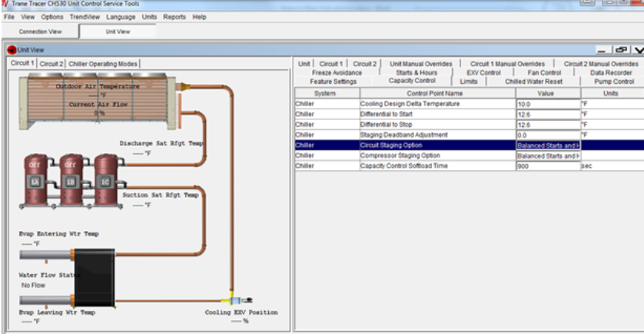Click the Evap Entering Wtr Temp label

58,234
